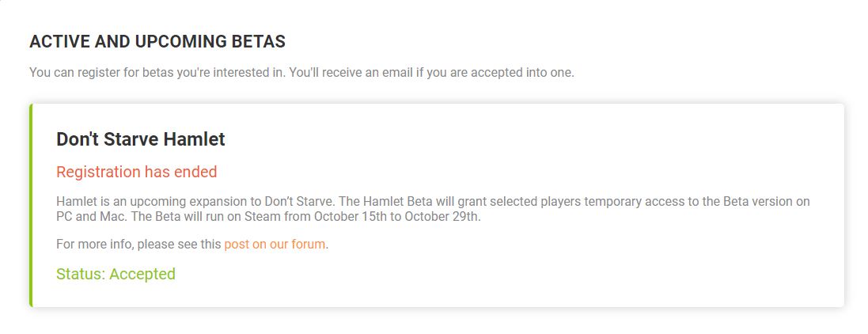
Task: Click the "Don't Starve Hamlet" card title
Action: [x=141, y=139]
